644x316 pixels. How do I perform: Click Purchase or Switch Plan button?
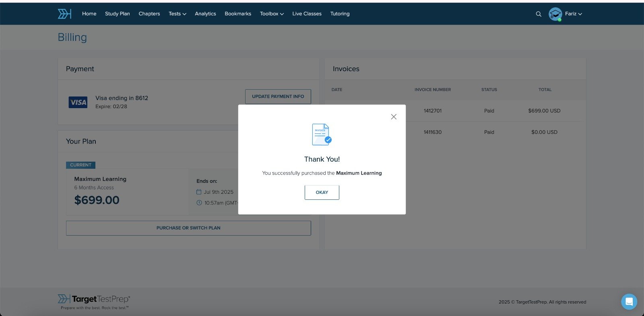pos(188,228)
